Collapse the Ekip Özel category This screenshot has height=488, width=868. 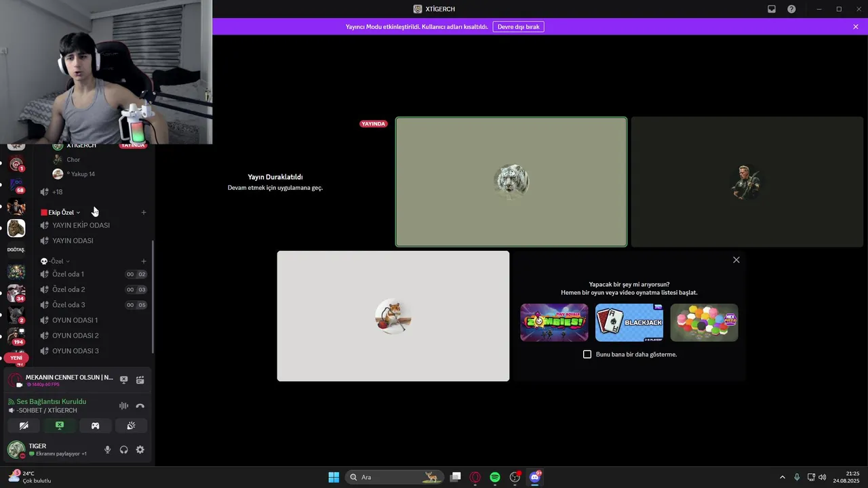coord(61,212)
